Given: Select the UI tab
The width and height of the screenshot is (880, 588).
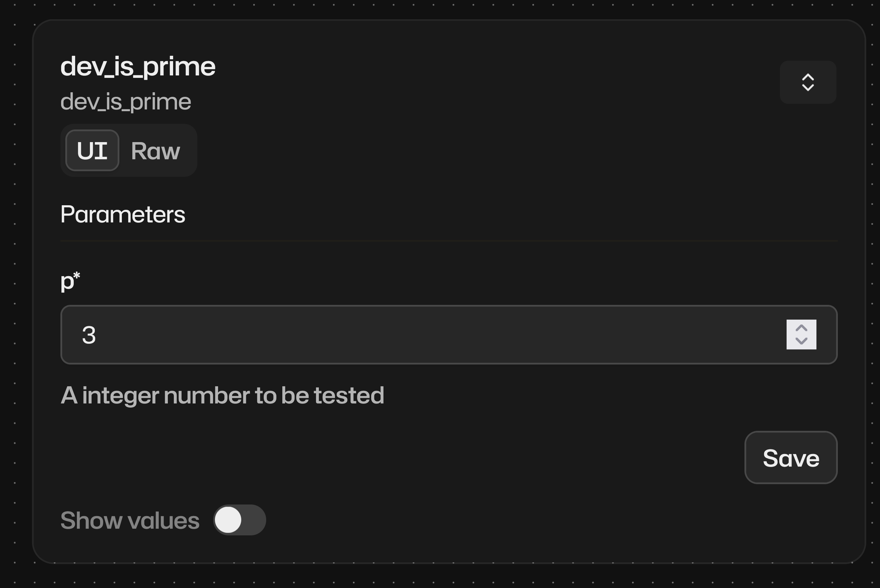Looking at the screenshot, I should point(92,151).
